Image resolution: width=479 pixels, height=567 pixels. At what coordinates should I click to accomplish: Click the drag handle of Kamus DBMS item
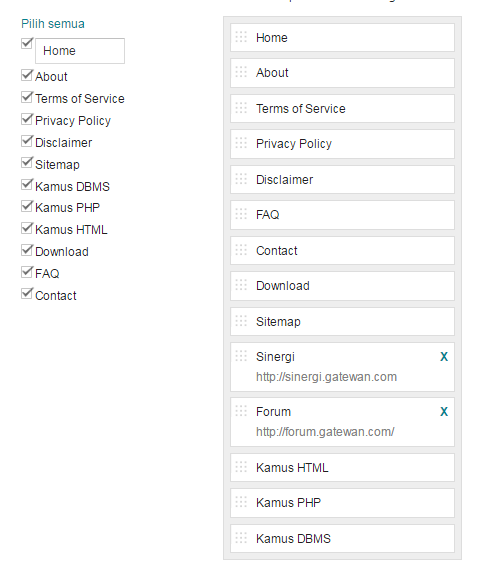[241, 538]
